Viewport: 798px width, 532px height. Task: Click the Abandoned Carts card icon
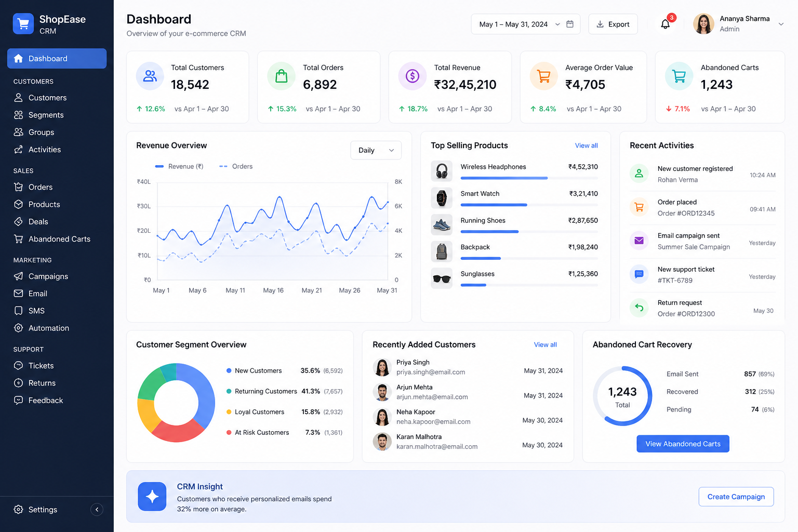[679, 76]
